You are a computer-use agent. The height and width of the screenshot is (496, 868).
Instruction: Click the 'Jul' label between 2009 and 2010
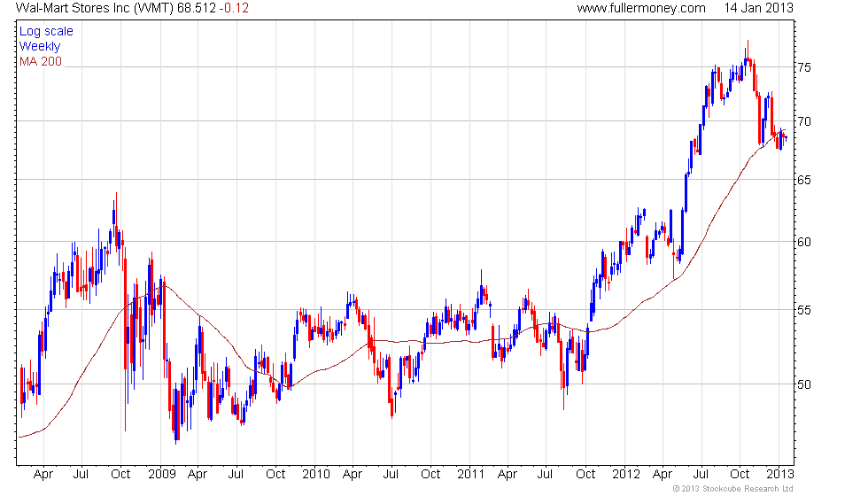tap(236, 475)
